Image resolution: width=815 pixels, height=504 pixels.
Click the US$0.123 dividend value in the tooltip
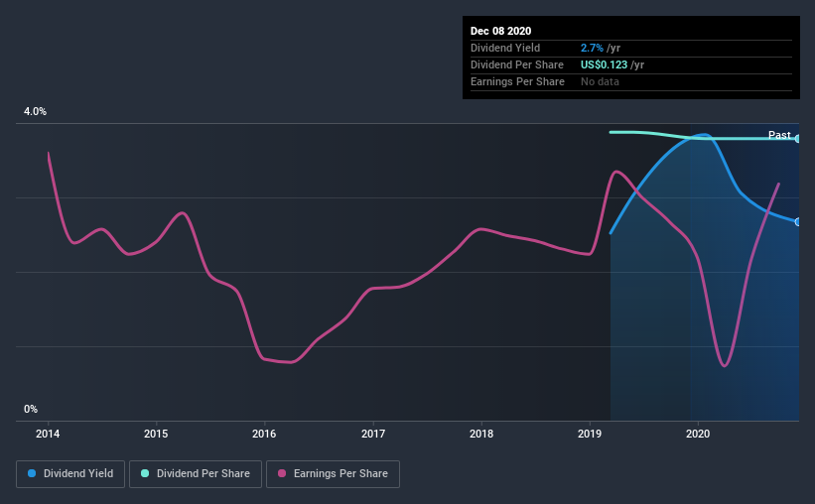pos(604,64)
